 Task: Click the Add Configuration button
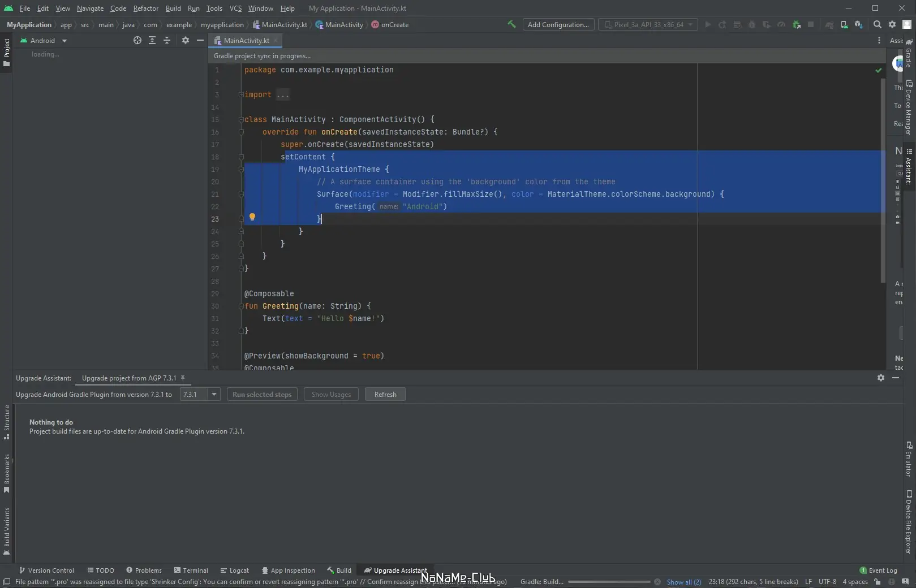tap(558, 24)
